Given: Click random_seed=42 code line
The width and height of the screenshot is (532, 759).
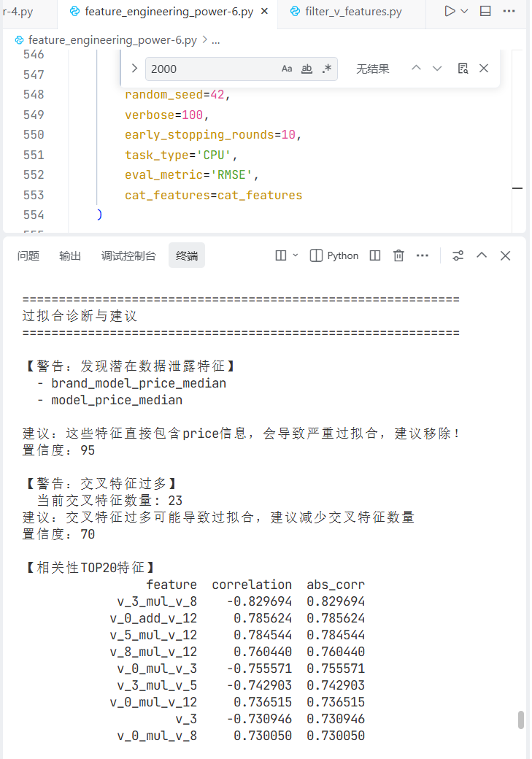Looking at the screenshot, I should (x=177, y=94).
